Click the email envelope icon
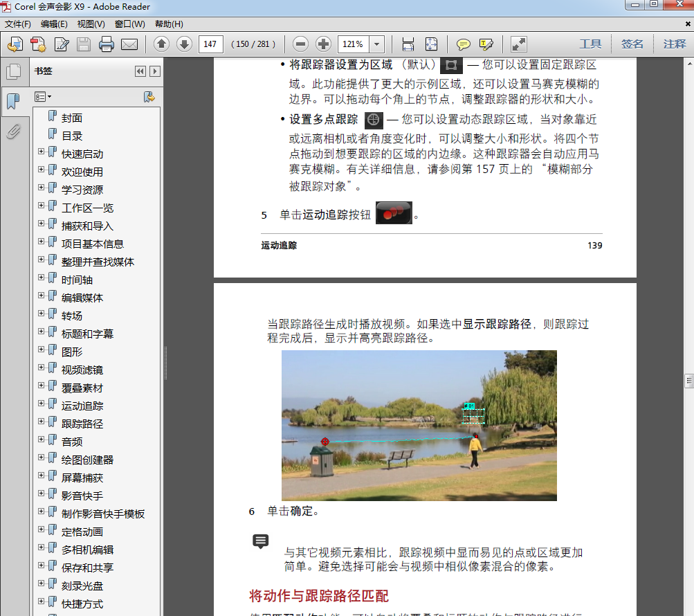Viewport: 694px width, 616px height. (129, 44)
